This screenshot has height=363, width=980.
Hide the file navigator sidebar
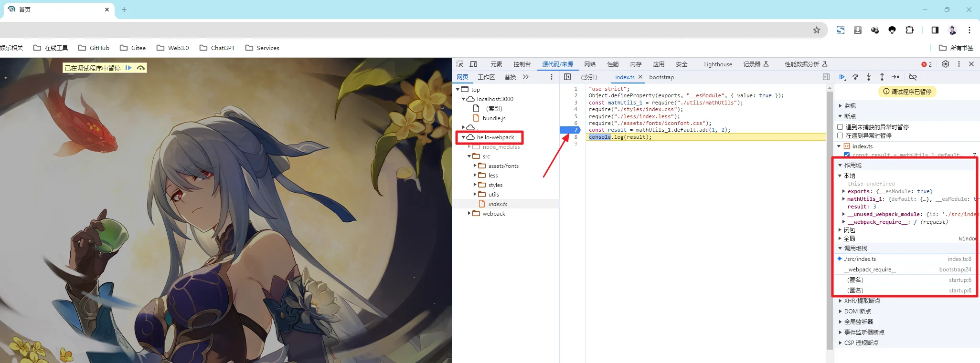(x=567, y=77)
